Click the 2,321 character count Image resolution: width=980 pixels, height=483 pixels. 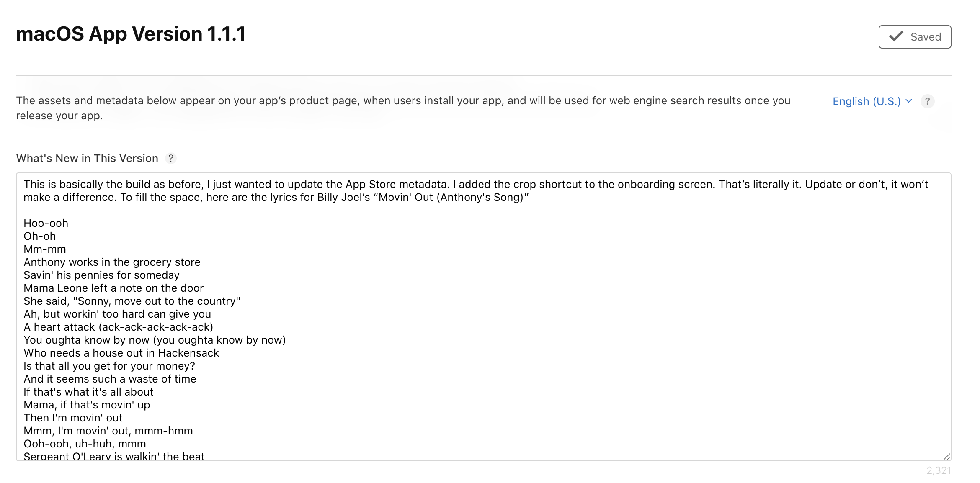[x=939, y=470]
